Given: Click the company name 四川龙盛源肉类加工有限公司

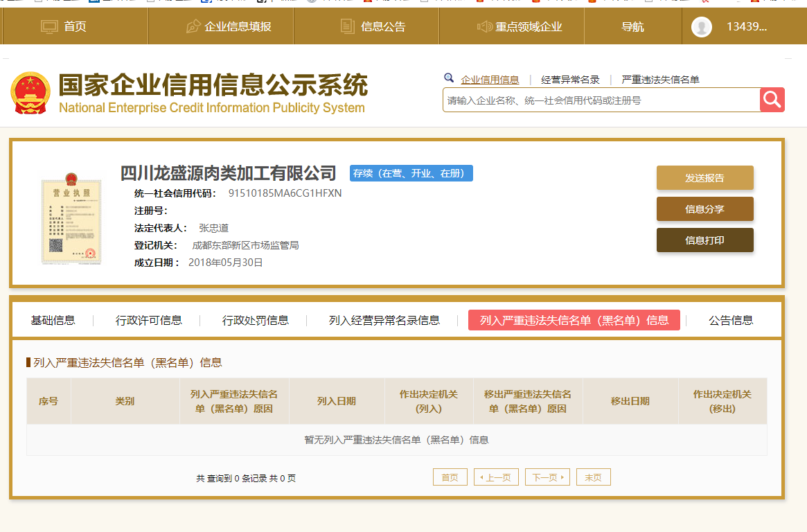Looking at the screenshot, I should [x=228, y=173].
